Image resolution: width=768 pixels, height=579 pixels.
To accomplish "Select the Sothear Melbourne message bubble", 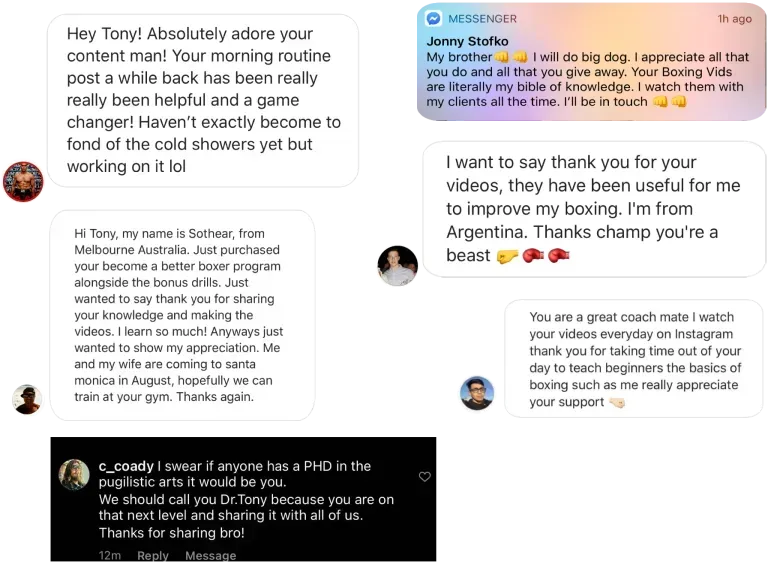I will (x=182, y=315).
